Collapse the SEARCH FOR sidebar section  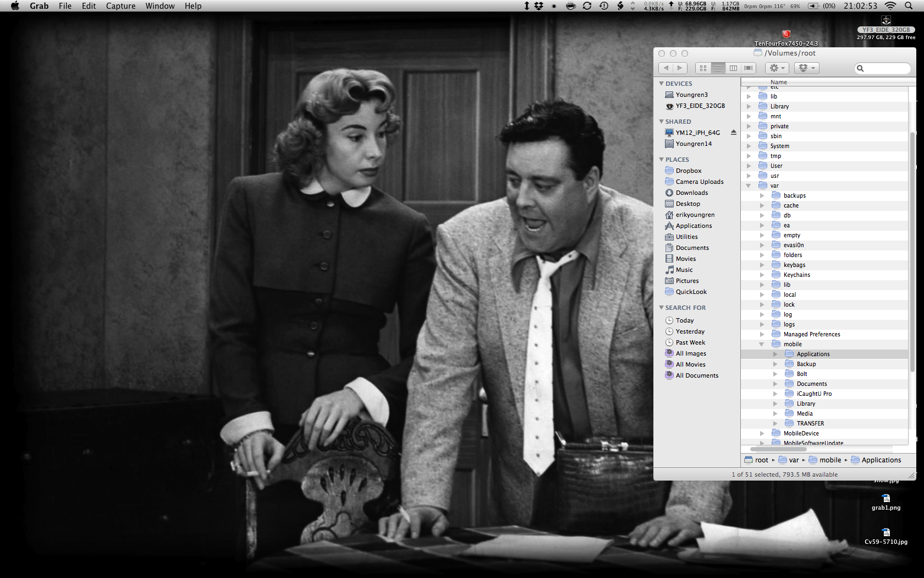(661, 308)
